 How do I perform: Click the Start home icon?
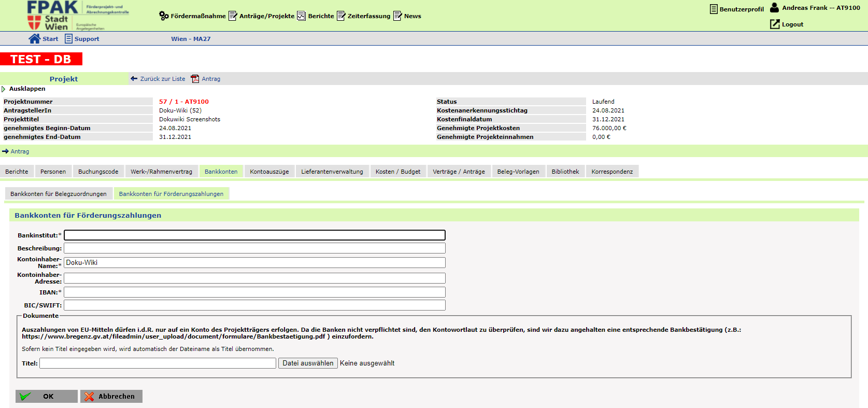point(34,39)
